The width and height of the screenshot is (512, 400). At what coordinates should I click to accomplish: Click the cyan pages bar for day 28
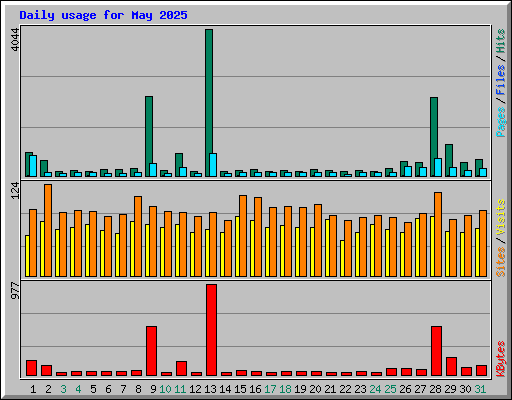coord(438,167)
